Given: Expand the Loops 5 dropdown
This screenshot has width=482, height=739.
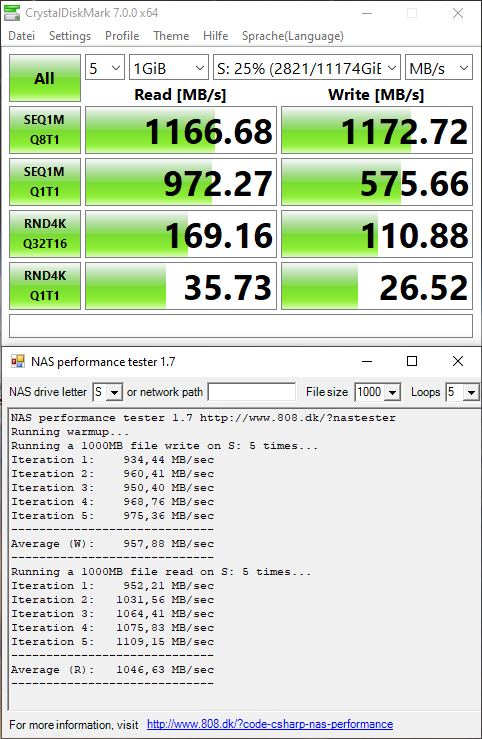Looking at the screenshot, I should coord(462,392).
